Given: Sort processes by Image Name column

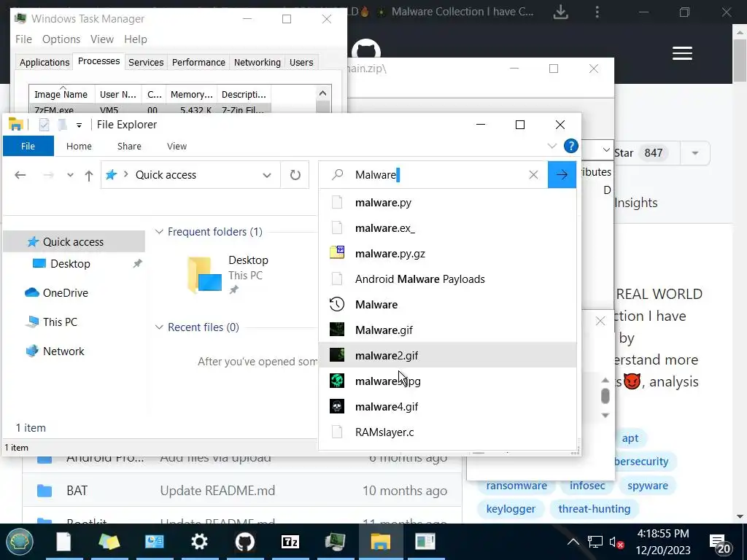Looking at the screenshot, I should point(62,94).
